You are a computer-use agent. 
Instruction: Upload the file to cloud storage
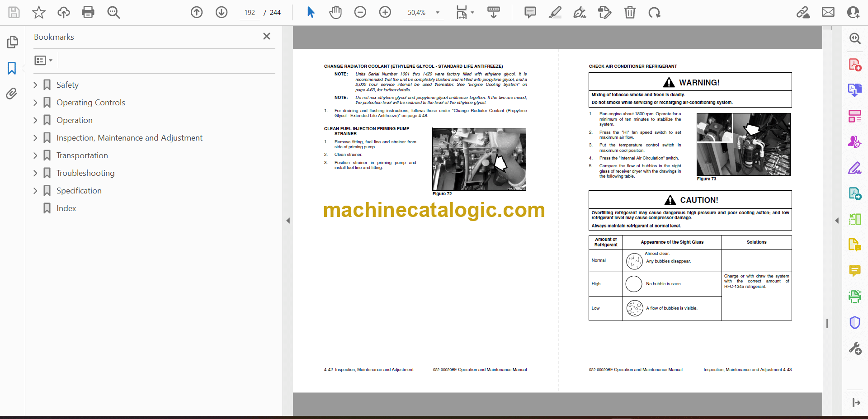(x=64, y=12)
